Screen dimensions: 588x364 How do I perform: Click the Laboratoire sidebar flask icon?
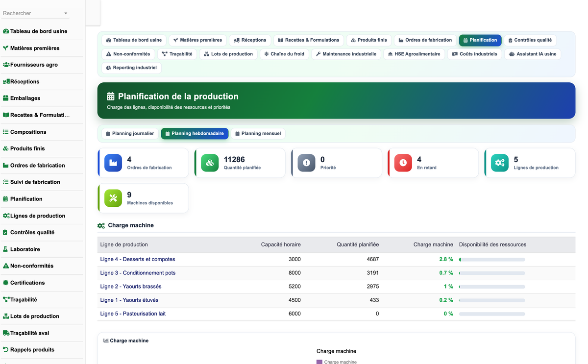point(6,249)
